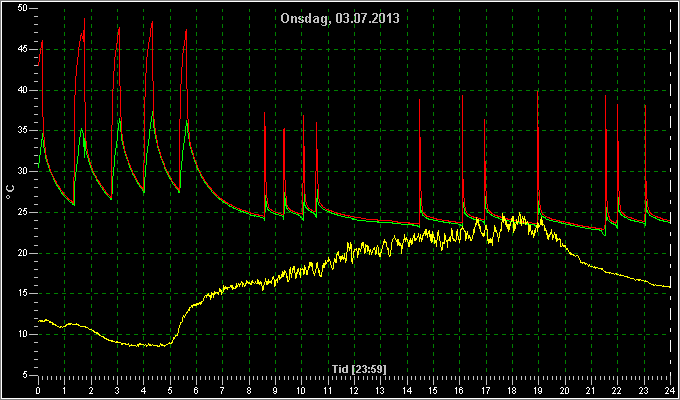Click hour 15 on the time axis
The width and height of the screenshot is (680, 400).
433,390
